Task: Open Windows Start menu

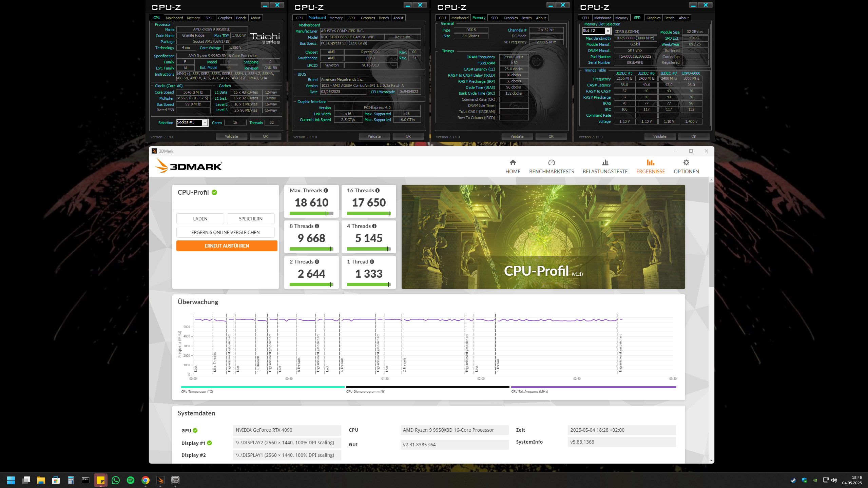Action: click(11, 480)
